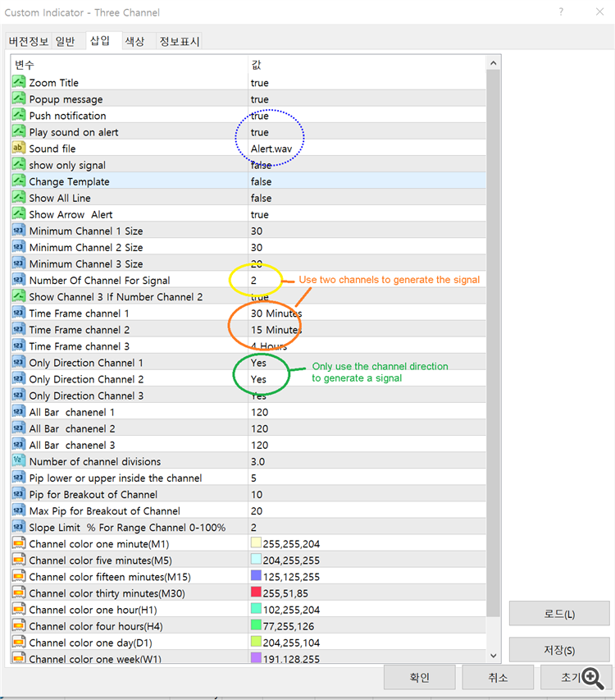Cancel with the 취소 button
615x700 pixels.
tap(498, 678)
